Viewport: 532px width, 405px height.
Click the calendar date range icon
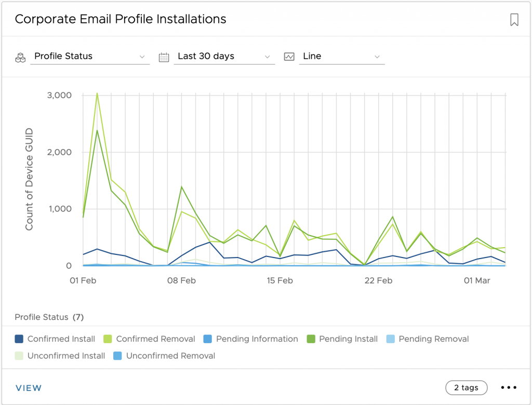[x=164, y=57]
